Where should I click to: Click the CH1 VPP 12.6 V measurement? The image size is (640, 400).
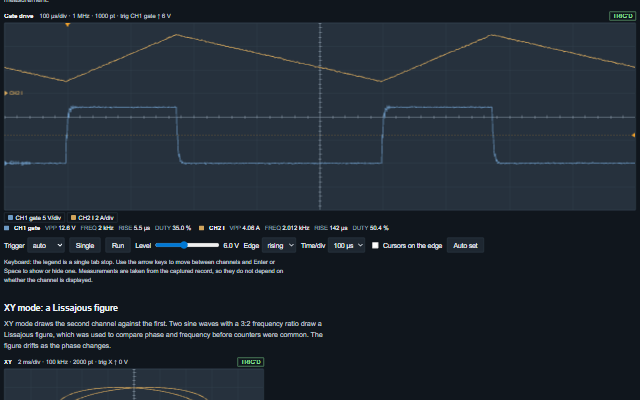pos(60,228)
